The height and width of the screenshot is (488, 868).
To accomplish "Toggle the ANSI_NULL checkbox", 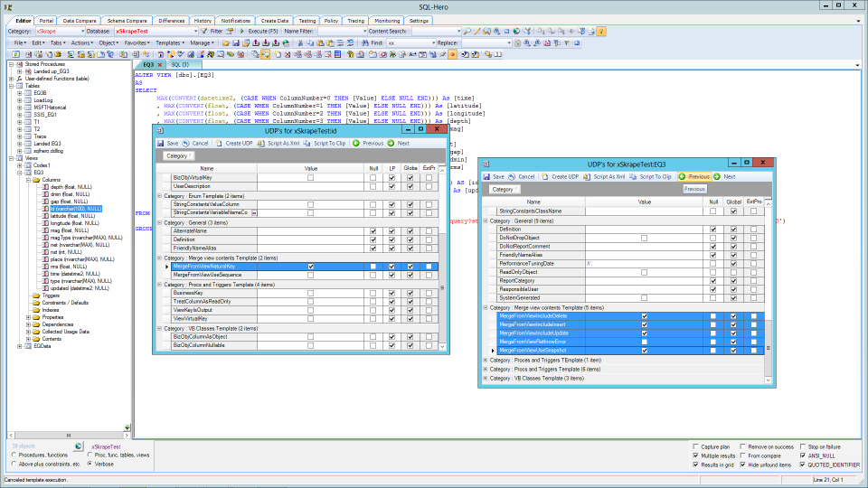I will [x=803, y=455].
